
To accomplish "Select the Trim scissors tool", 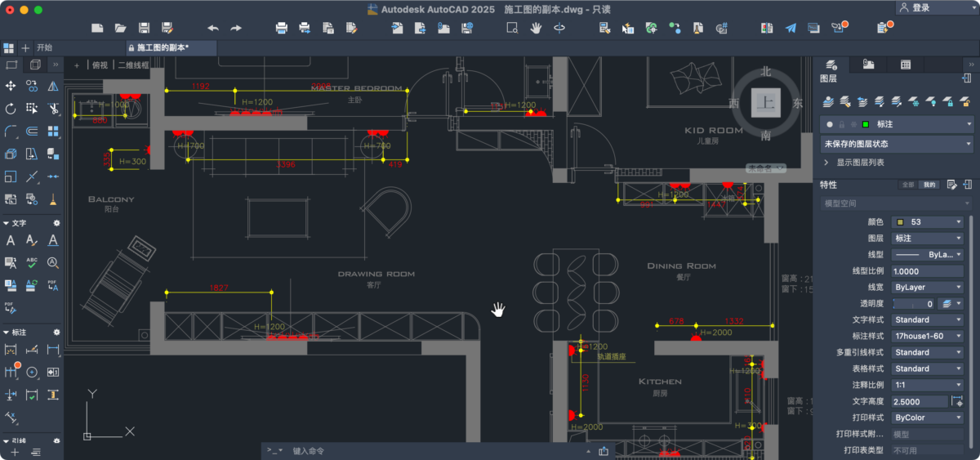I will pos(53,108).
